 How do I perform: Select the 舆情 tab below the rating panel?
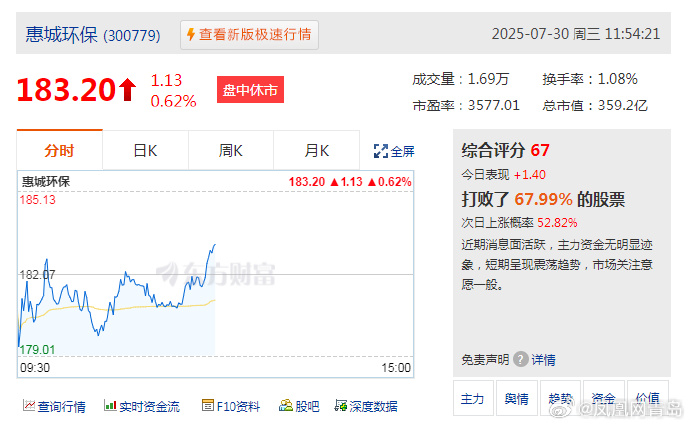(x=517, y=399)
